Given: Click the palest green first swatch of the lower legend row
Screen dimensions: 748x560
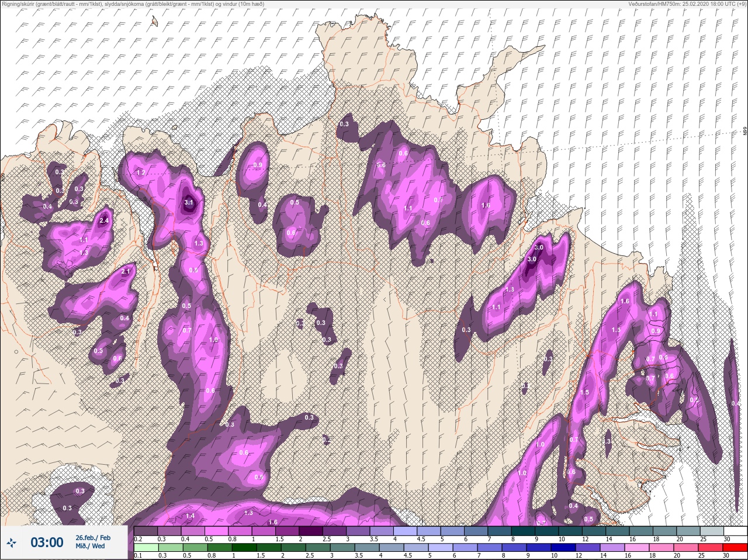Looking at the screenshot, I should coord(146,548).
